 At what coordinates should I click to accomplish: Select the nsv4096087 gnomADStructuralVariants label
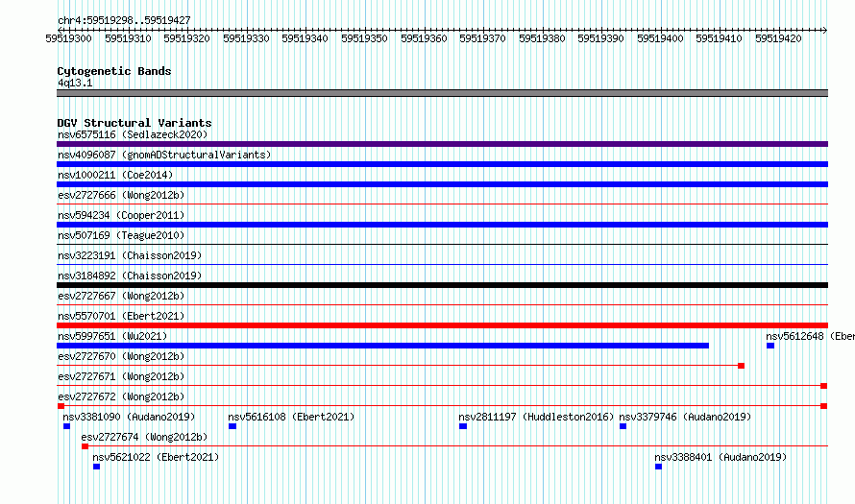(x=164, y=155)
